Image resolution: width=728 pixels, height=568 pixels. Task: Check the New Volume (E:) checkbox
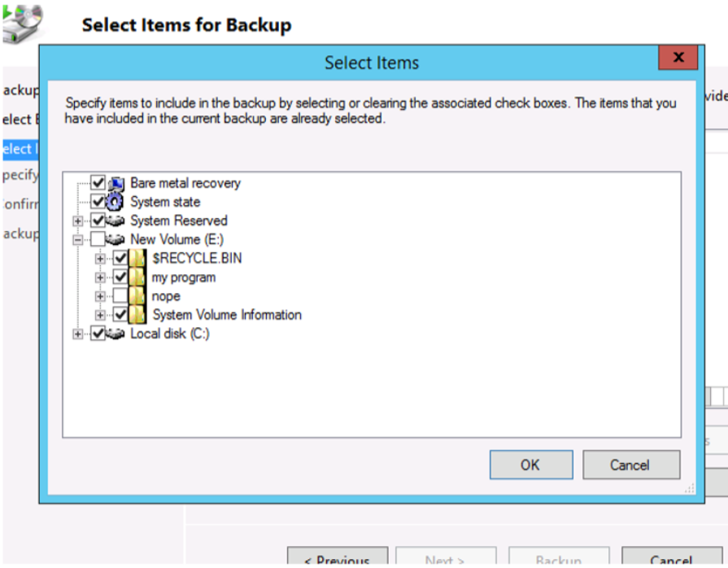(x=98, y=239)
